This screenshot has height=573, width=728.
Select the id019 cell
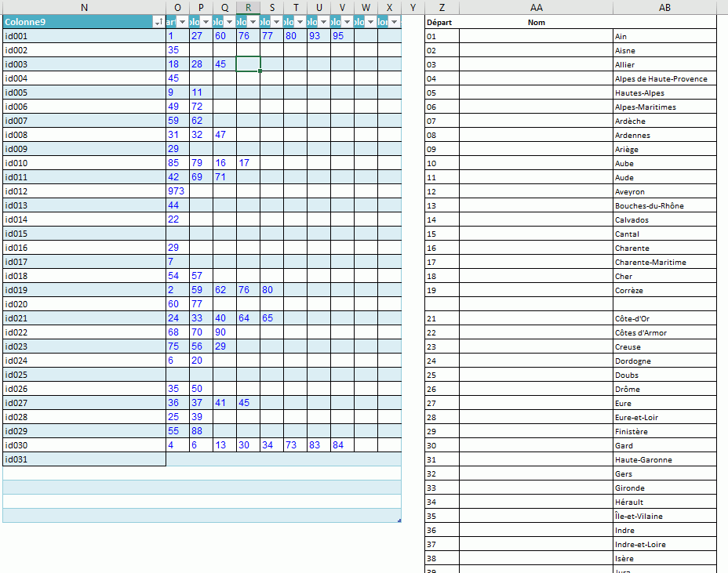[84, 290]
